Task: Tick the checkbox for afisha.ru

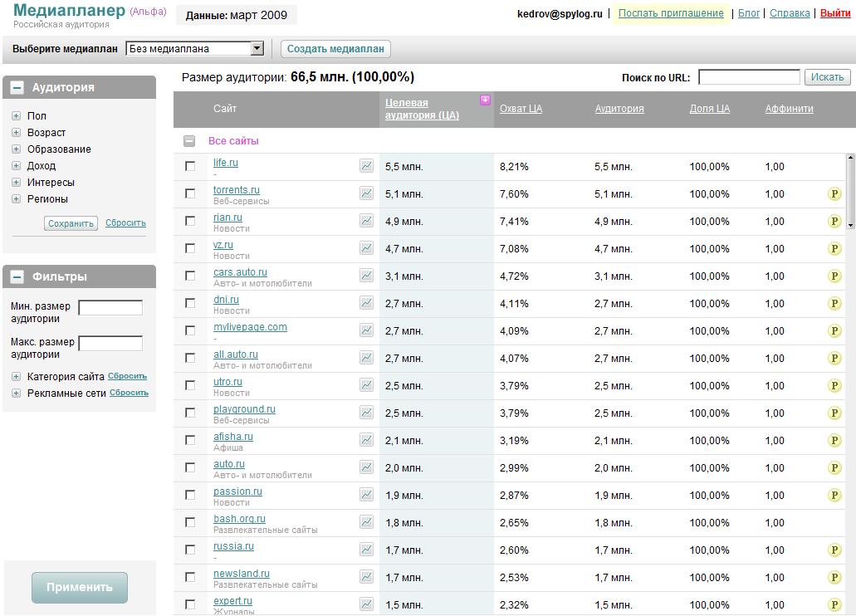Action: pyautogui.click(x=190, y=440)
